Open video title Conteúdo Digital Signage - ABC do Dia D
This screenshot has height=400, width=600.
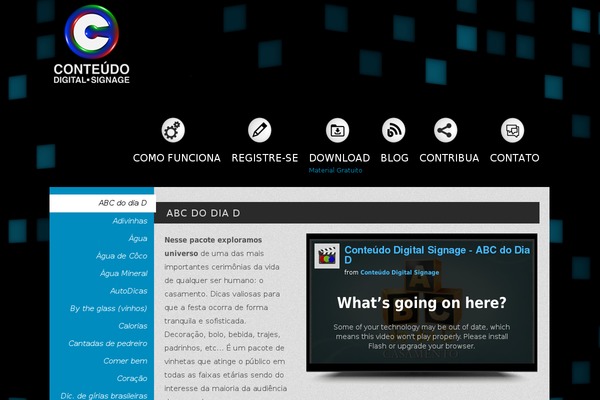[437, 255]
